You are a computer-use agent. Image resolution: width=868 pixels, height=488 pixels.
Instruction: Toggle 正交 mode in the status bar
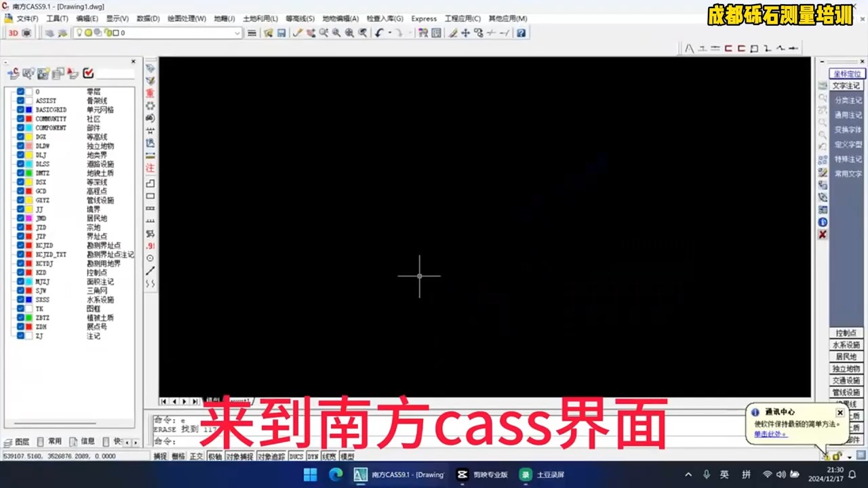click(196, 456)
